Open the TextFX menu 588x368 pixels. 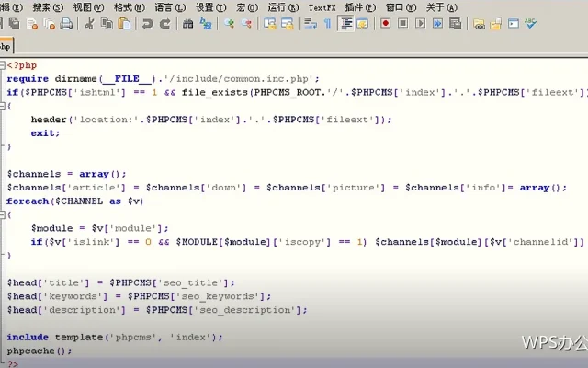coord(322,7)
